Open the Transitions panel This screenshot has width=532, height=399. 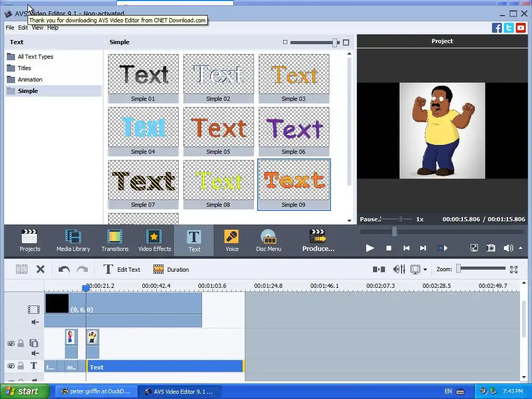pyautogui.click(x=115, y=241)
